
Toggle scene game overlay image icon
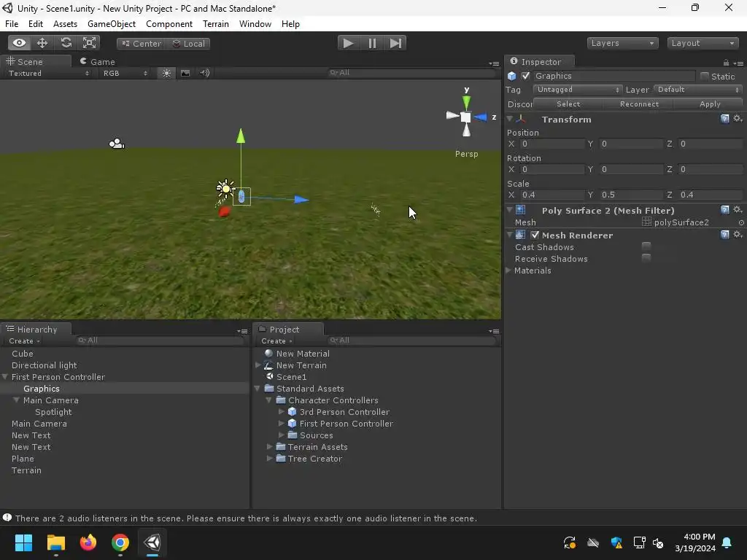(185, 73)
